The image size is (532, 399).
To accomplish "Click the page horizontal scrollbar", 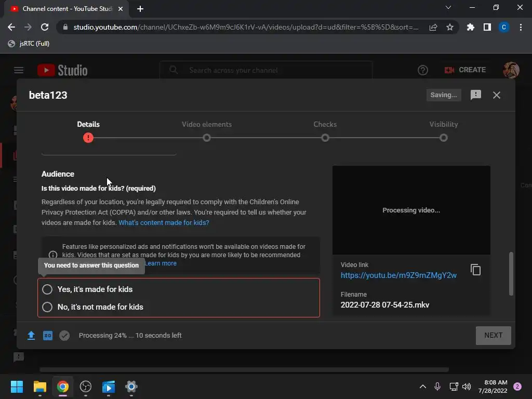I will pos(244,369).
